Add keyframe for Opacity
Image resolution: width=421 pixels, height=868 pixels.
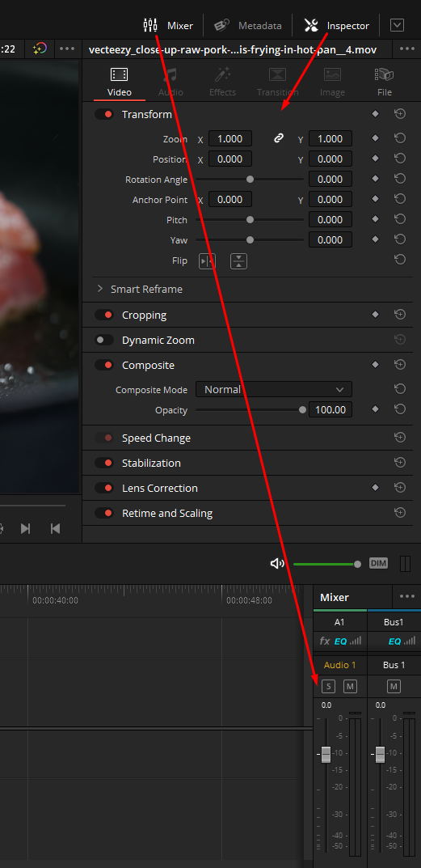pyautogui.click(x=375, y=409)
